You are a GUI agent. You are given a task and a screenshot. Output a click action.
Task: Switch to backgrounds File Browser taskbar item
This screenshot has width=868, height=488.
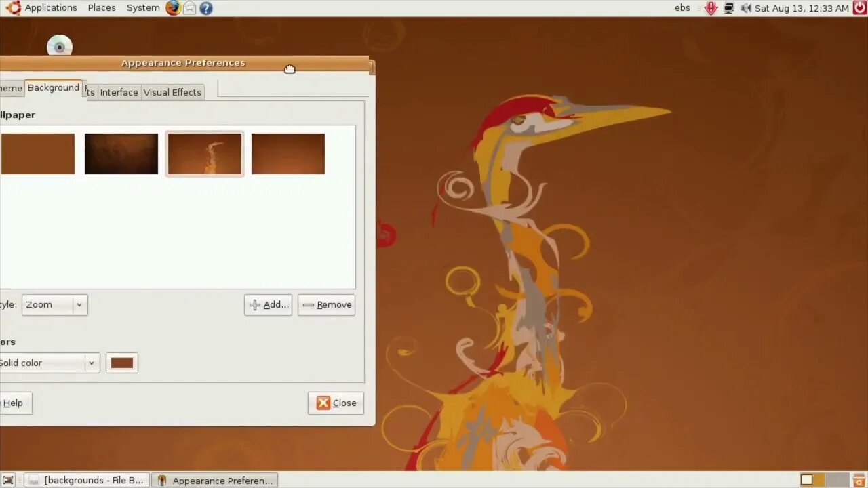point(87,480)
